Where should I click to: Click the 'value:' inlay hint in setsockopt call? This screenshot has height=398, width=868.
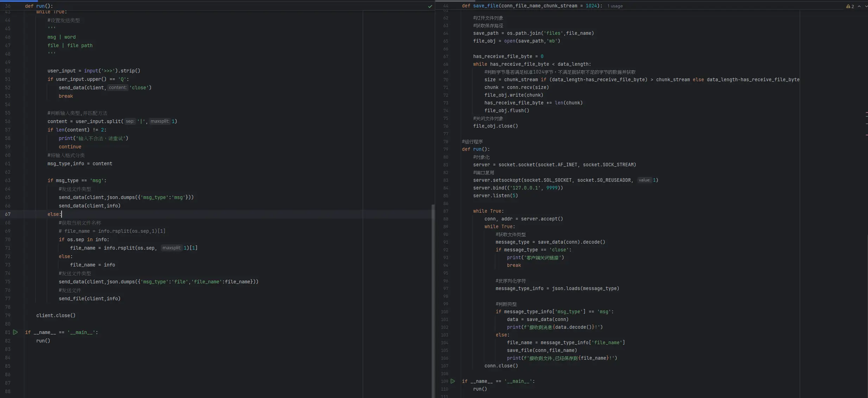[645, 180]
